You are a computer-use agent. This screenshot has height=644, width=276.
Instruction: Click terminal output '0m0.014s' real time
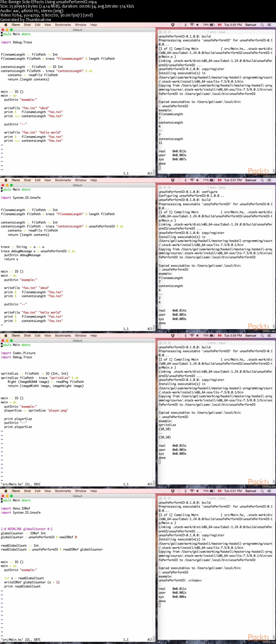179,311
